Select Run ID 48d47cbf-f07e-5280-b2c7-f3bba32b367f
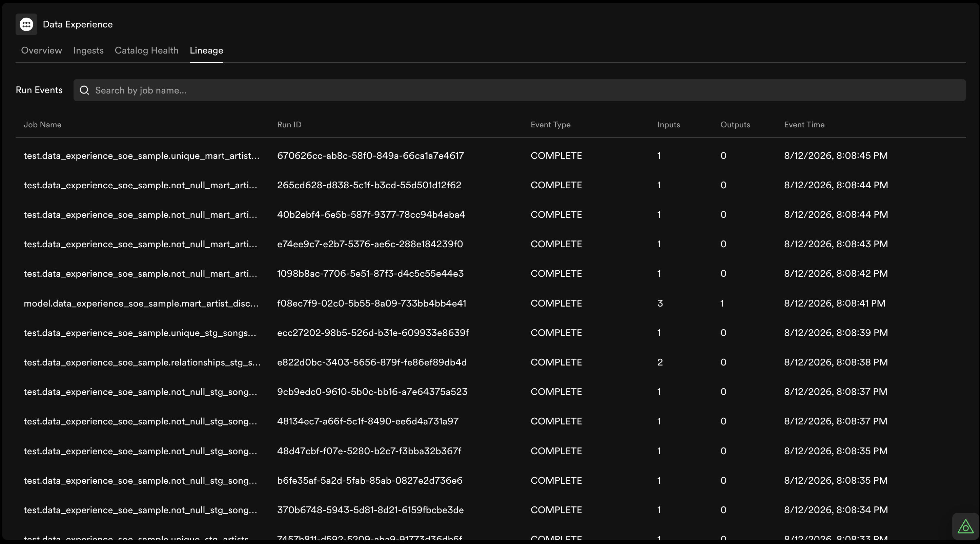The image size is (980, 544). 369,451
